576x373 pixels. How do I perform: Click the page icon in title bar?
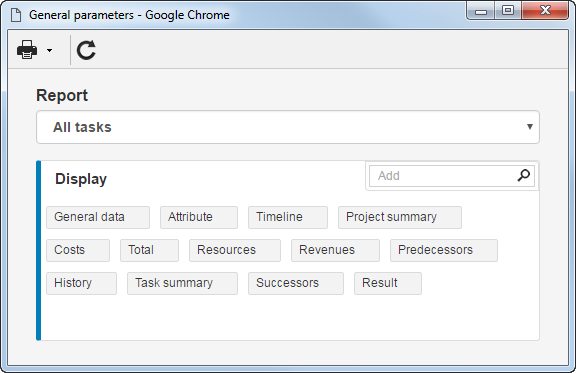[16, 15]
